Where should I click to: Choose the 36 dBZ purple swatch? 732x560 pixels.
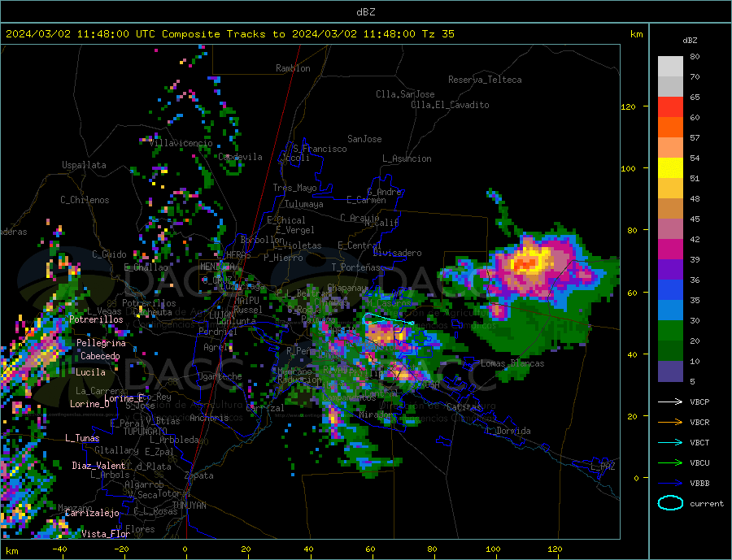click(670, 269)
